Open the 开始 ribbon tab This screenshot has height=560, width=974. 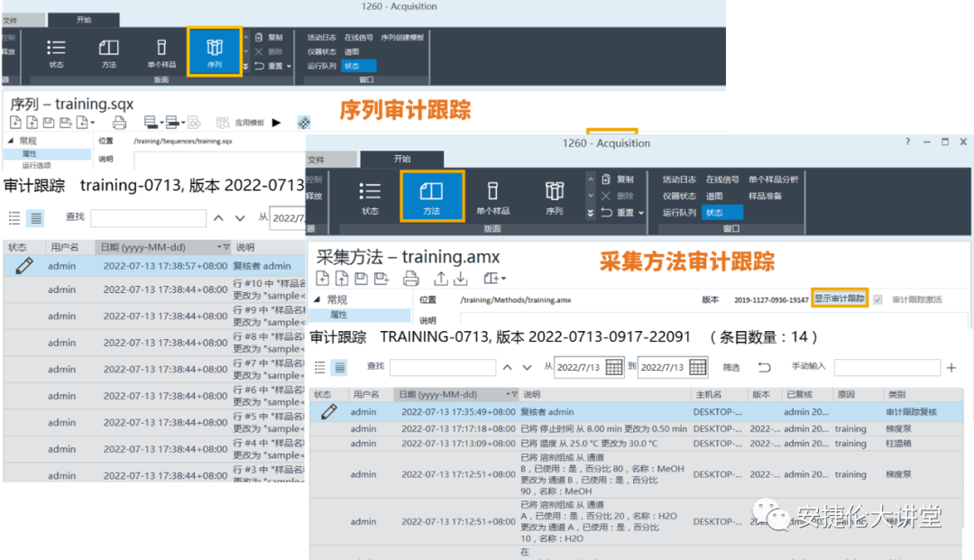[402, 157]
